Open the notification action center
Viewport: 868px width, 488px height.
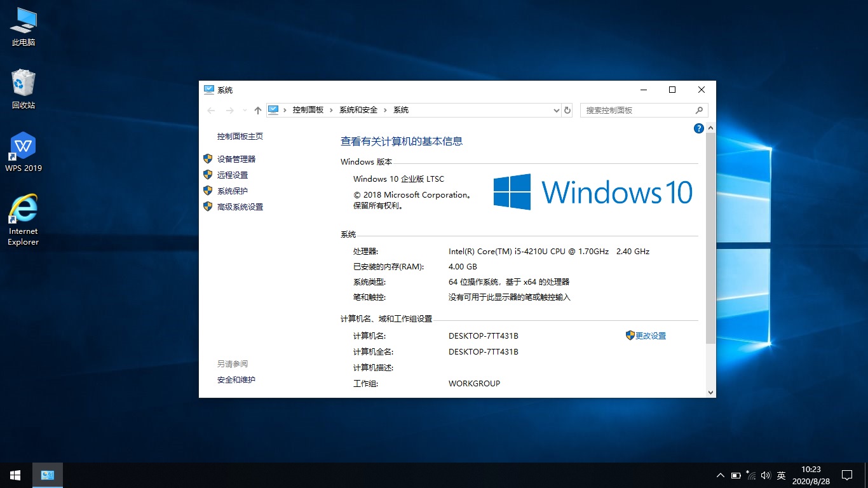[847, 475]
